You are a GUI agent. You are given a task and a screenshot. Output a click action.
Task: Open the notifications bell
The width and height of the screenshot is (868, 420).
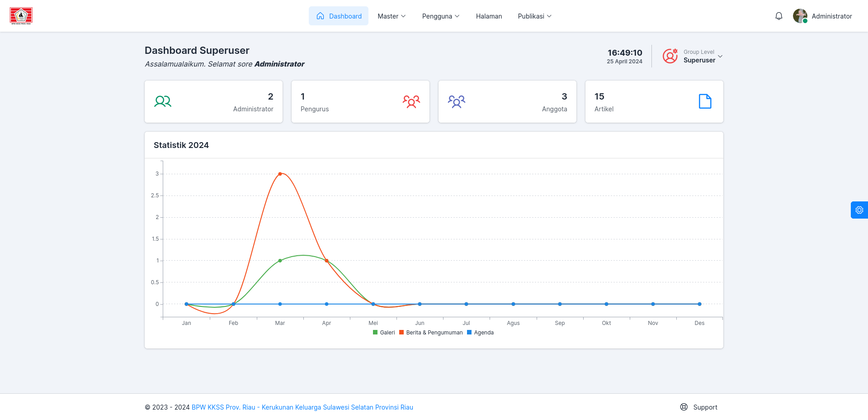[778, 16]
